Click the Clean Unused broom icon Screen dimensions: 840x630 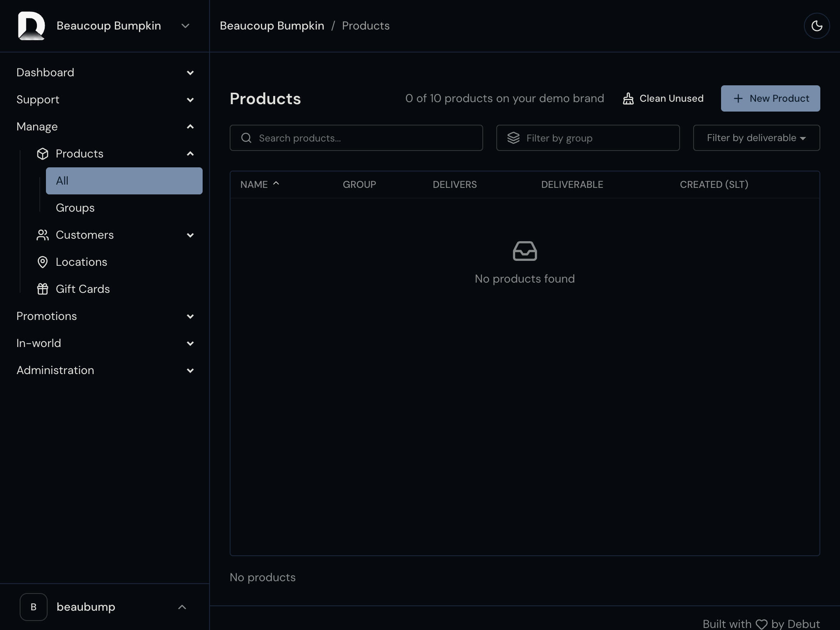(628, 98)
